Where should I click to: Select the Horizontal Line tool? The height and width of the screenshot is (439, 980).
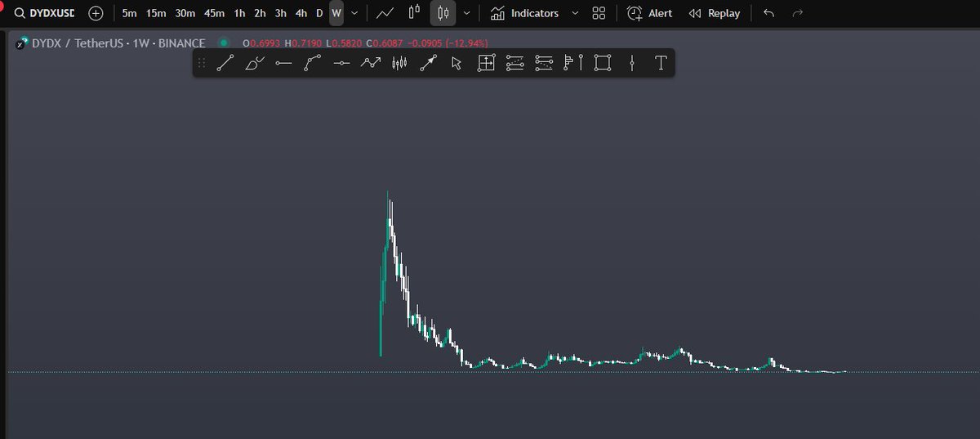[283, 63]
